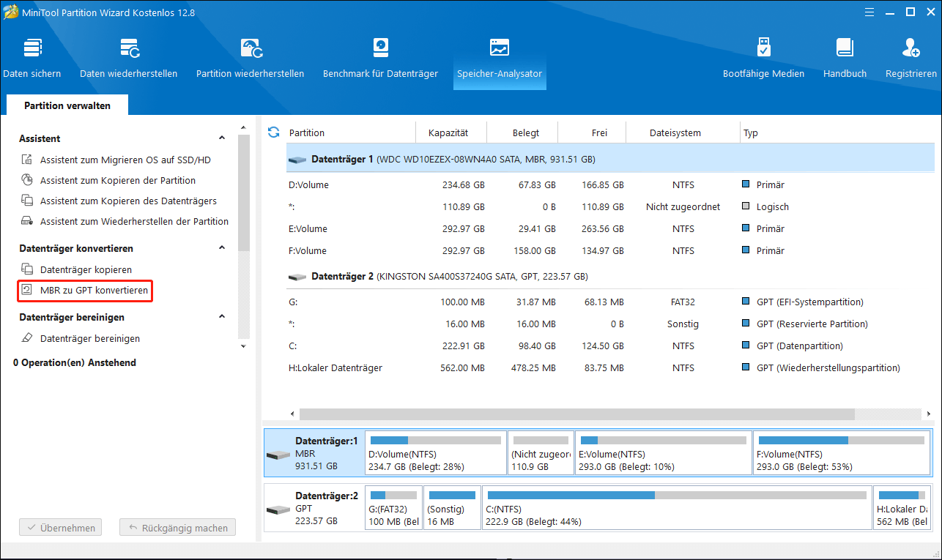Select C: NTFS partition row
The height and width of the screenshot is (560, 942).
pos(610,346)
